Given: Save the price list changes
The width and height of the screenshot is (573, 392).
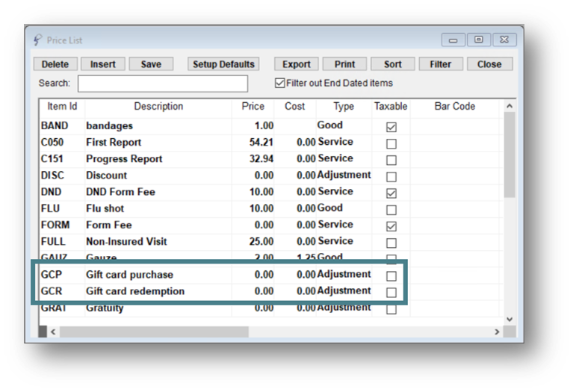Looking at the screenshot, I should point(151,64).
